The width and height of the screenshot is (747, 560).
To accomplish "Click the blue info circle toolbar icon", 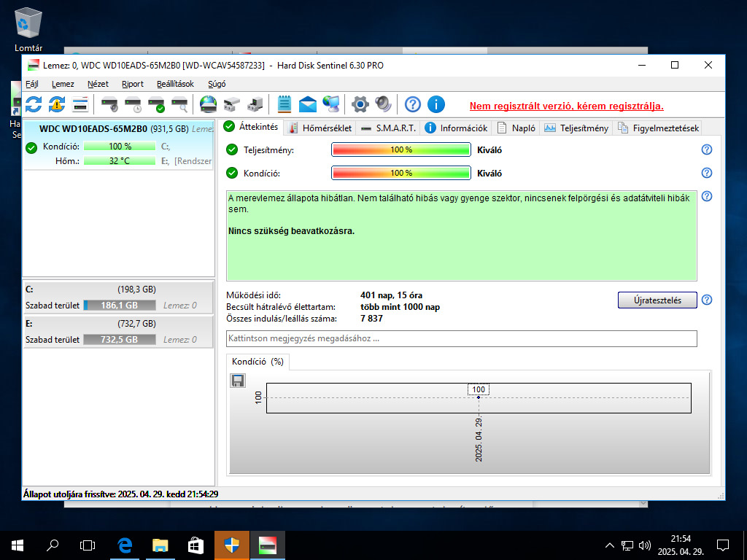I will (436, 104).
